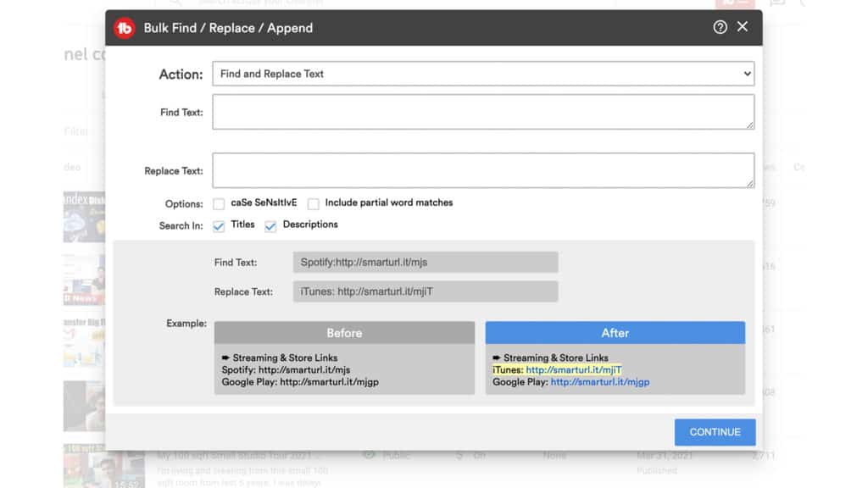Screen dimensions: 868x488
Task: Enable Include partial word matches
Action: coord(314,204)
